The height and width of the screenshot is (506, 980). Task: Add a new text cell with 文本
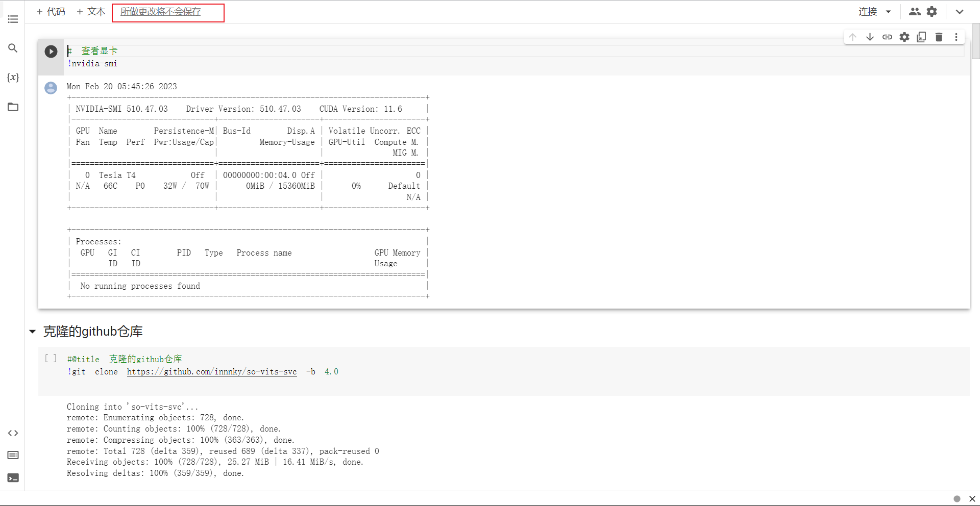pos(91,12)
